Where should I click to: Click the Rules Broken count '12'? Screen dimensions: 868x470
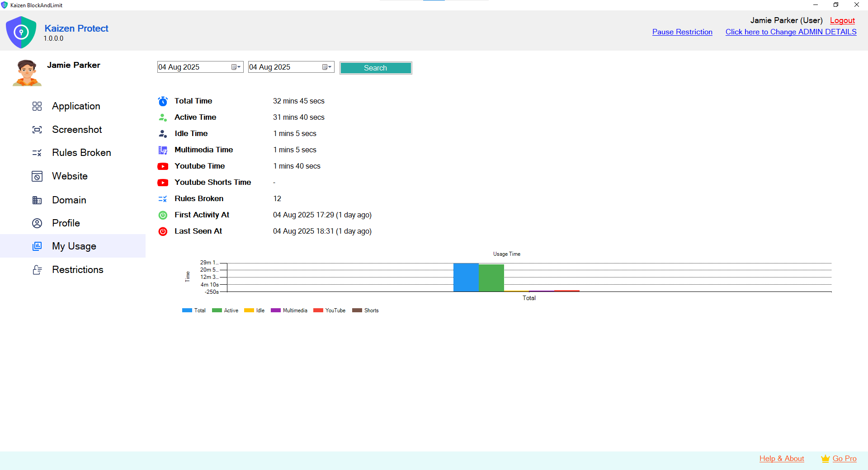coord(277,199)
